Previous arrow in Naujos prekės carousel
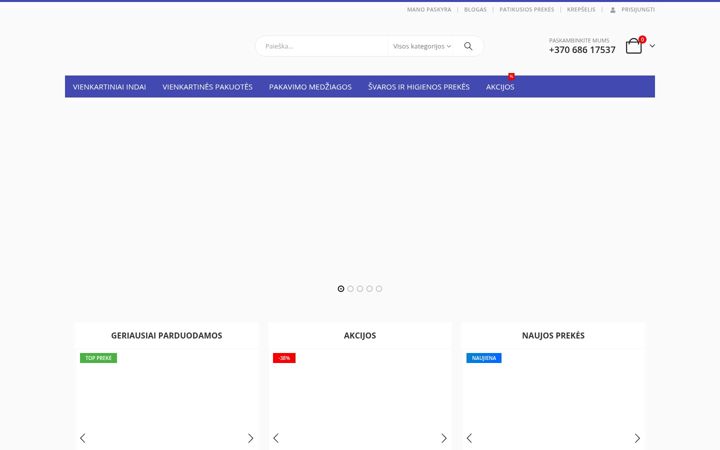 pos(469,438)
